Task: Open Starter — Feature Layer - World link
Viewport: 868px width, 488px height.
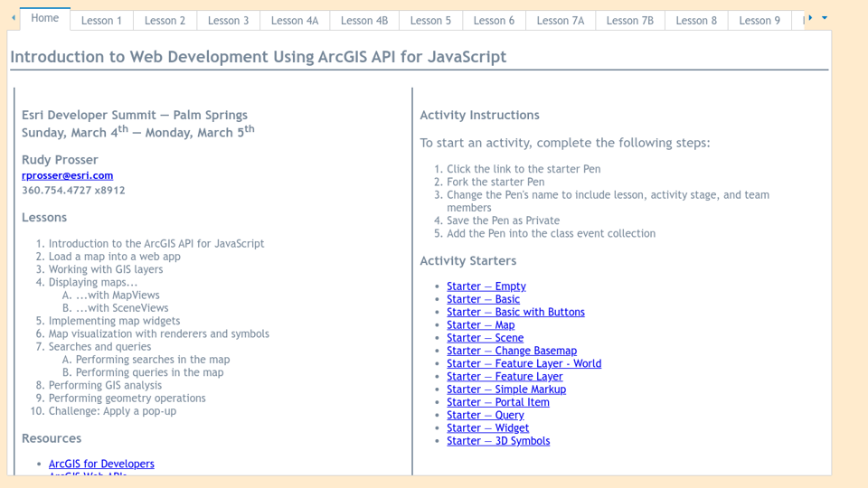Action: pos(524,363)
